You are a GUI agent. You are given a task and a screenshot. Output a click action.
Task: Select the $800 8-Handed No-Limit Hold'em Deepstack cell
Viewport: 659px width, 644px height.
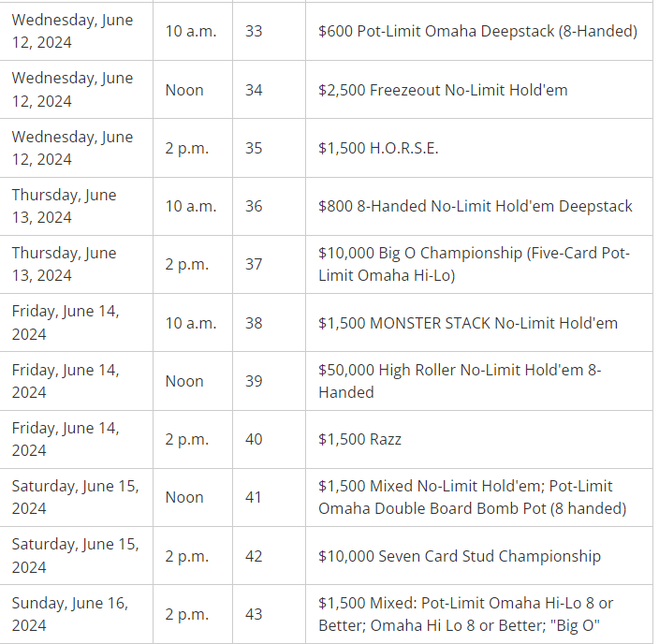click(475, 206)
